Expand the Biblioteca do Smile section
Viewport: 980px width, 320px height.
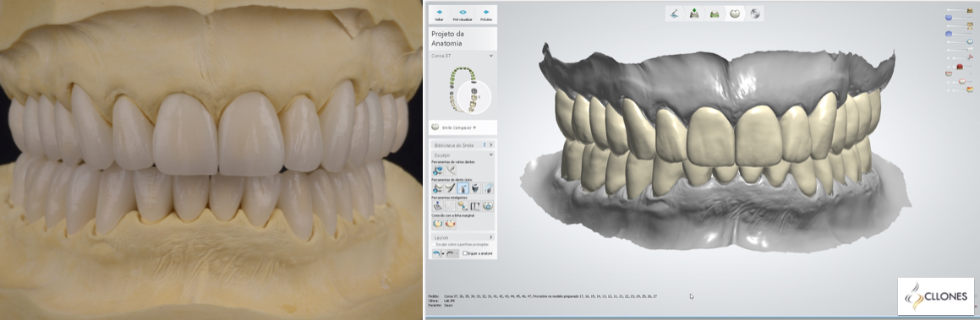(491, 144)
